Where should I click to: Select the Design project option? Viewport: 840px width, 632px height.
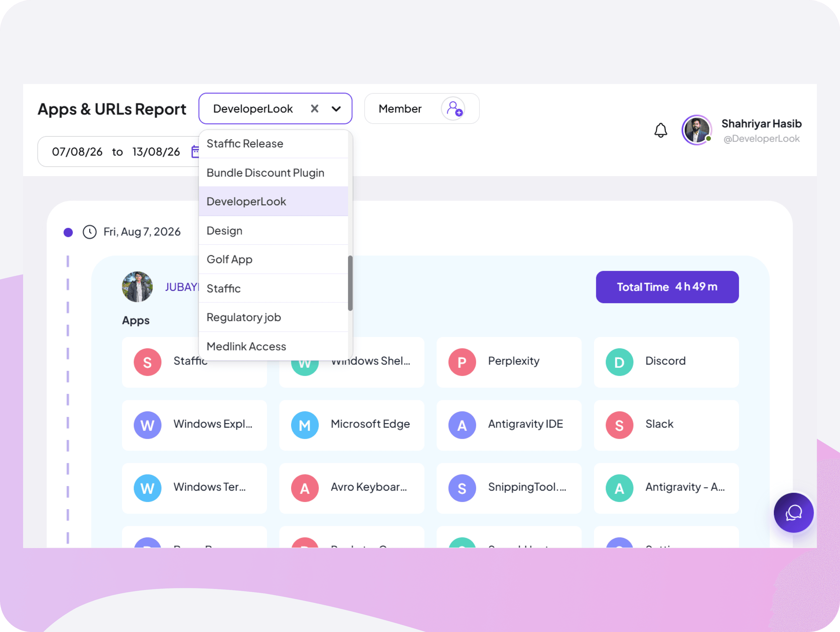coord(274,230)
